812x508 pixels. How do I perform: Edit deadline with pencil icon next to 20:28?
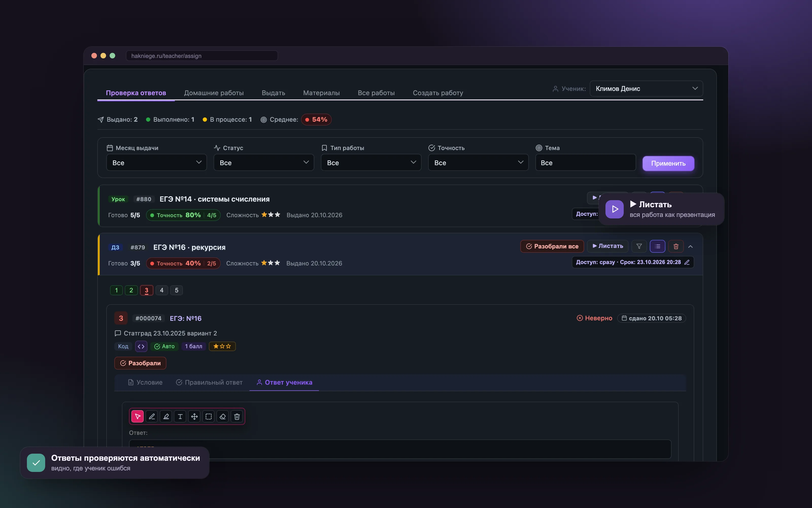(687, 262)
